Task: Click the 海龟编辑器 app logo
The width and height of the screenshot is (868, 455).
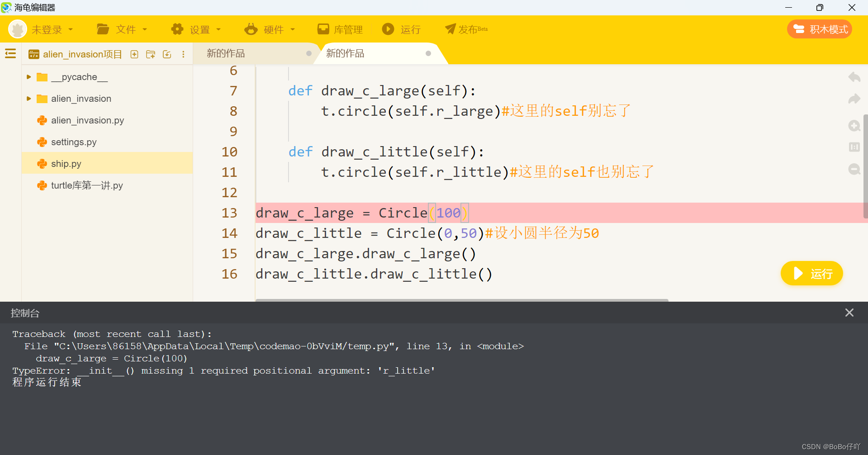Action: click(6, 7)
